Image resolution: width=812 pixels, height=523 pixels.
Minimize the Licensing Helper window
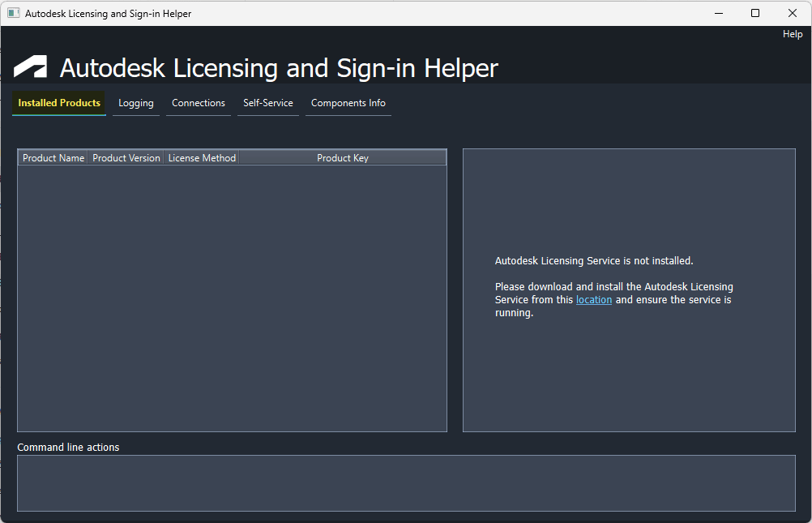pyautogui.click(x=719, y=13)
